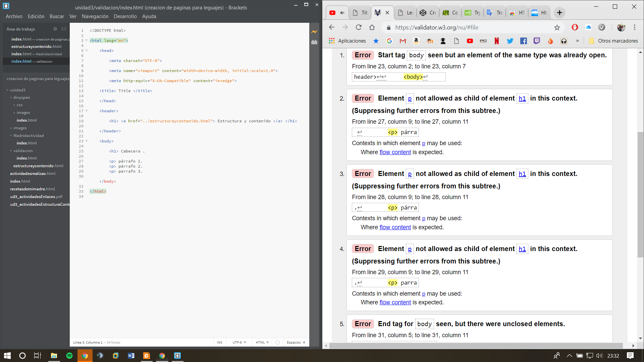Click the Chrome back arrow
This screenshot has height=362, width=644.
click(x=332, y=27)
